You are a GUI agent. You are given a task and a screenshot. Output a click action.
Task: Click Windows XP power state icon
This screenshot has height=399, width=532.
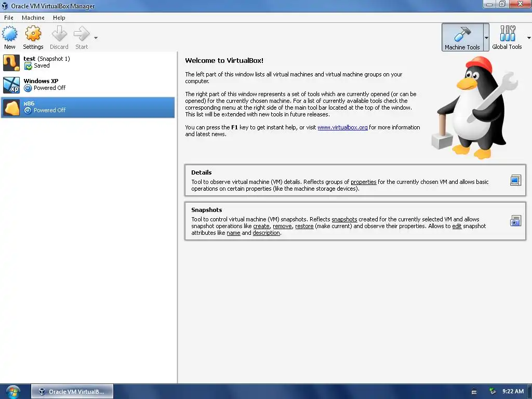pos(28,88)
